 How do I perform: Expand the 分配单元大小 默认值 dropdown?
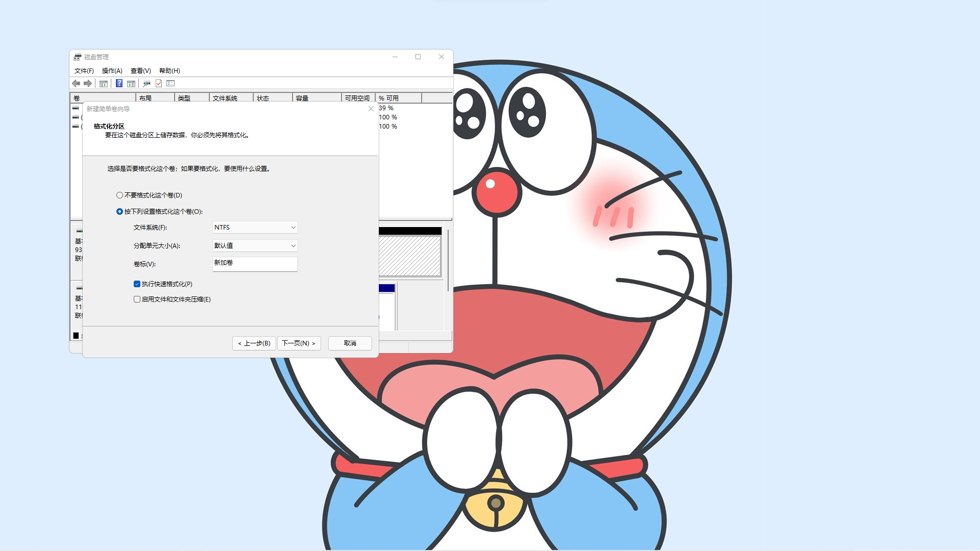(x=255, y=245)
